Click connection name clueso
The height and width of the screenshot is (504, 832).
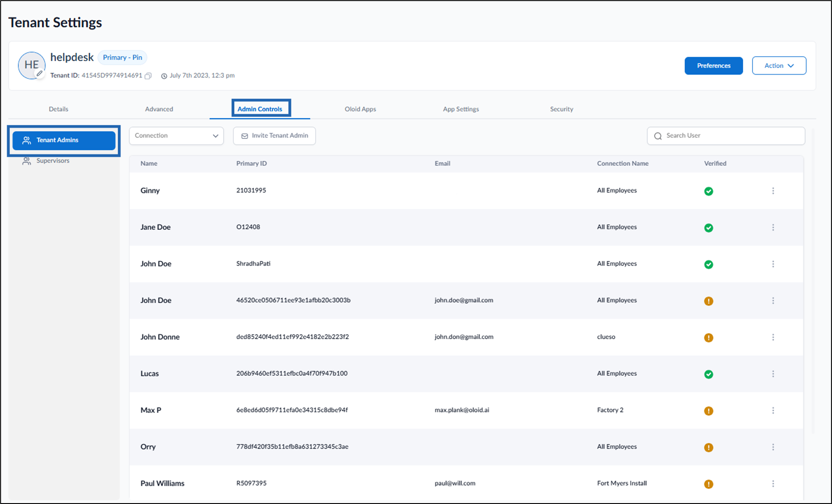(x=606, y=337)
